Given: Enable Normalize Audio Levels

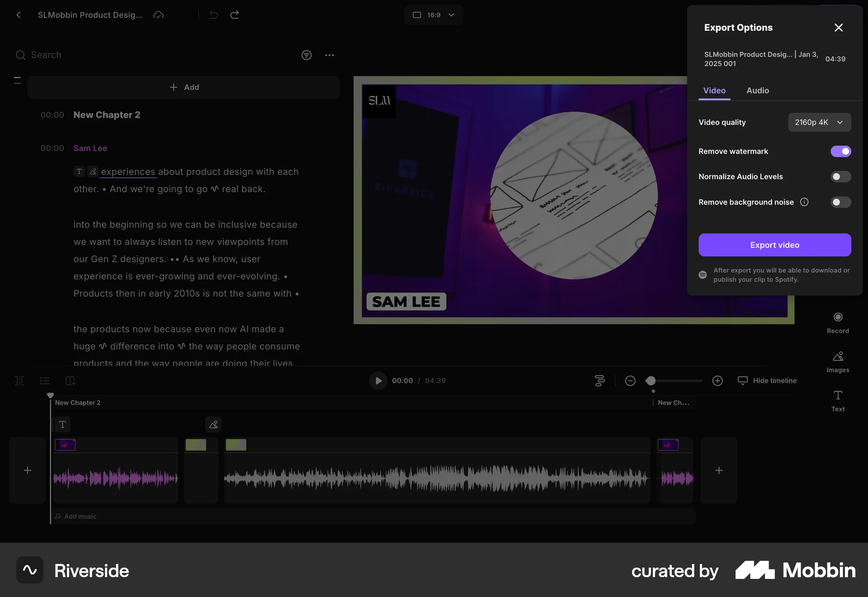Looking at the screenshot, I should (x=840, y=176).
